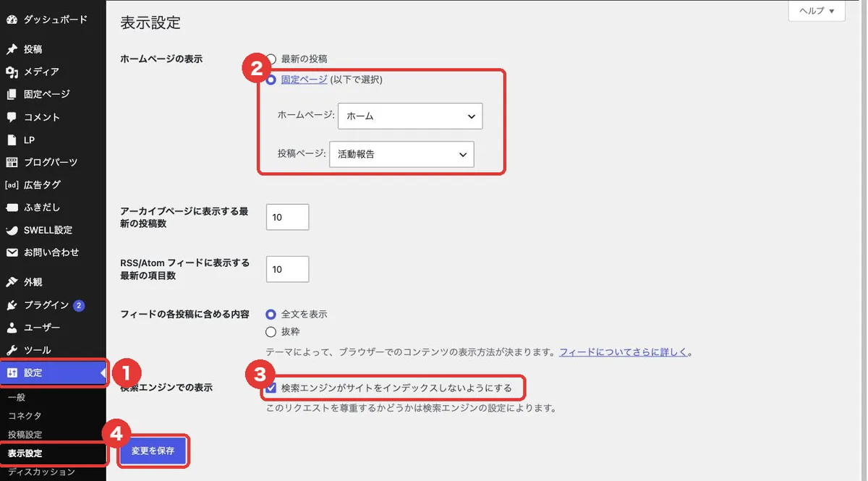
Task: Expand the ヘルプ tab
Action: point(817,12)
